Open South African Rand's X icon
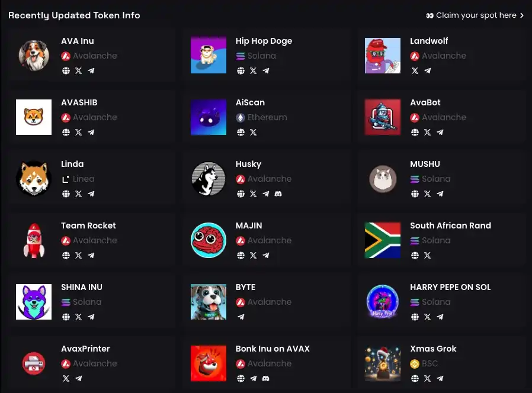This screenshot has height=393, width=532. pyautogui.click(x=428, y=255)
